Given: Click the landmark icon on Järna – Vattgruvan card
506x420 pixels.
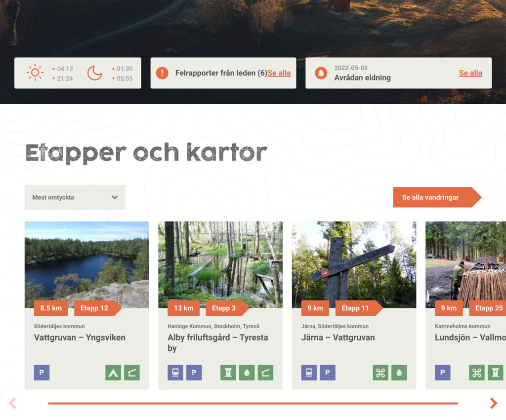Looking at the screenshot, I should tap(380, 373).
